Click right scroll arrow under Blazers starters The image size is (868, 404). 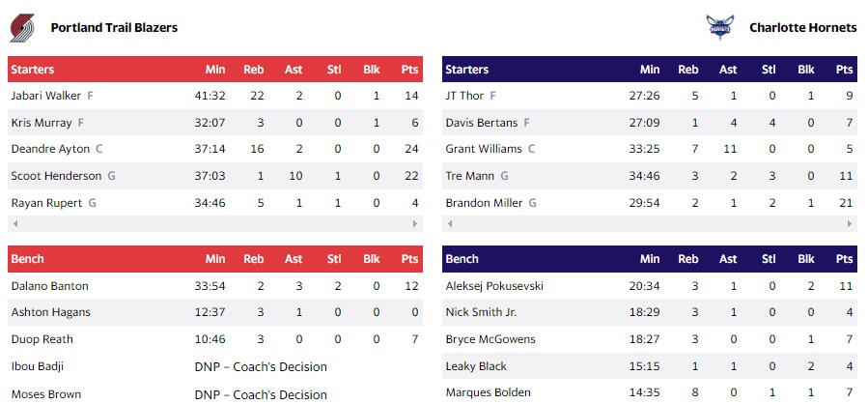click(x=417, y=224)
